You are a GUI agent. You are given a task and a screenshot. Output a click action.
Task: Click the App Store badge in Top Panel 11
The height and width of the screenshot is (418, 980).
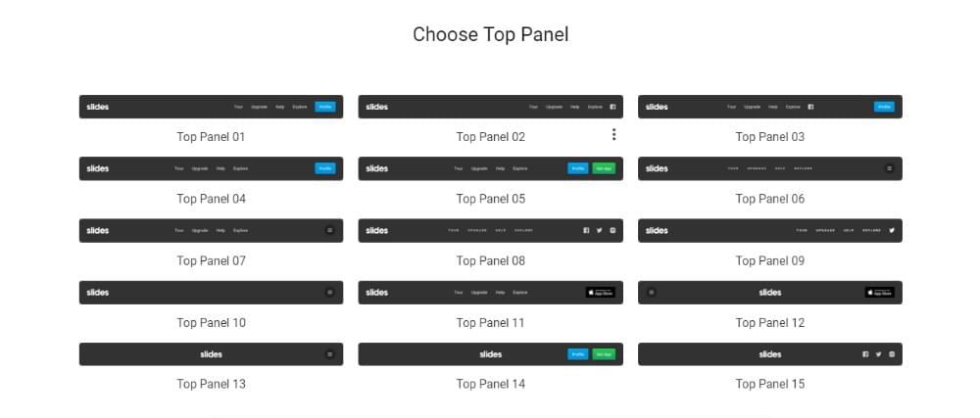600,292
